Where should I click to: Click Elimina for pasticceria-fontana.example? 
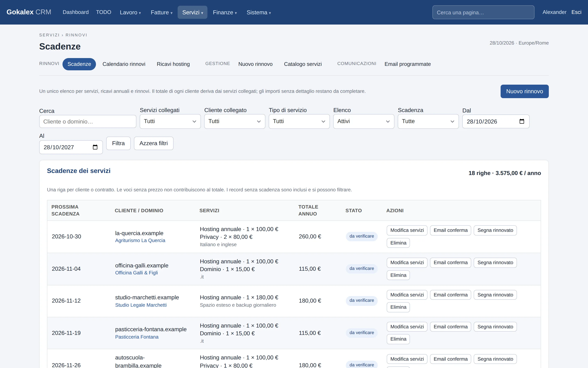tap(398, 339)
